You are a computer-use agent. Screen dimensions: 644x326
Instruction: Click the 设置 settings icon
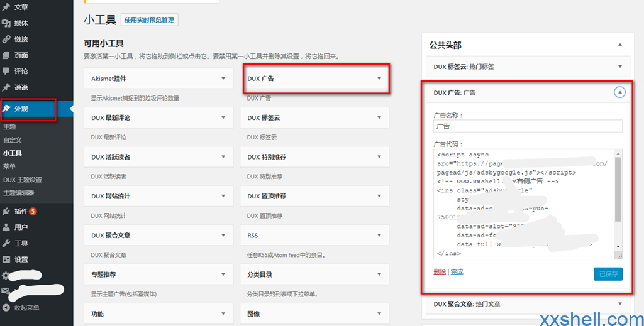coord(6,259)
